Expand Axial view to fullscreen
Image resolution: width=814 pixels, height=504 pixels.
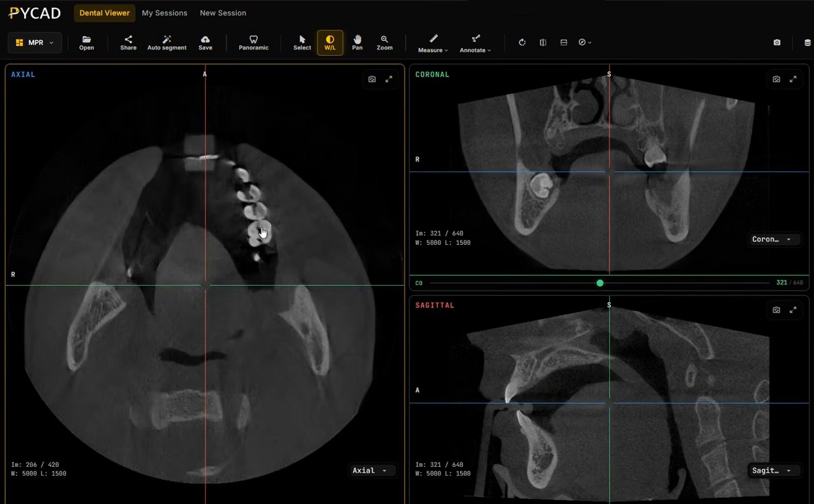(389, 79)
